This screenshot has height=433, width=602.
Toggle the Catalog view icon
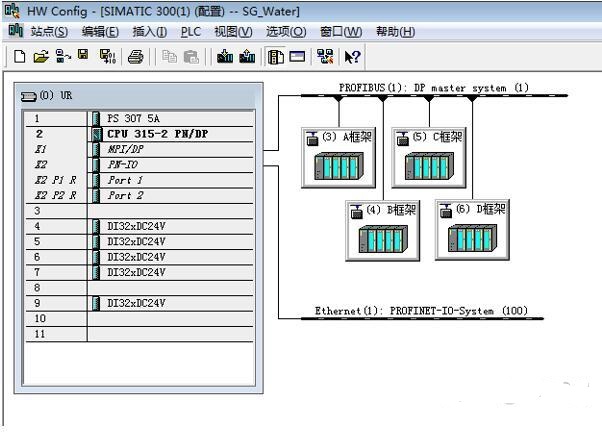click(x=275, y=57)
